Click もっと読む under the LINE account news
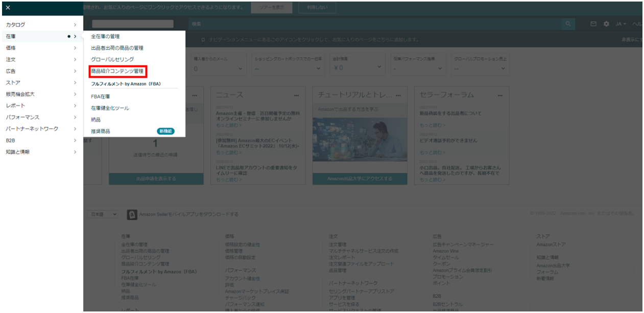The height and width of the screenshot is (313, 644). [228, 180]
